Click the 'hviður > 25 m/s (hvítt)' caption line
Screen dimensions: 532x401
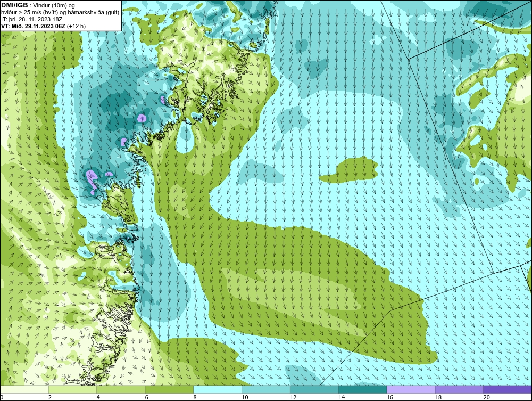point(60,13)
